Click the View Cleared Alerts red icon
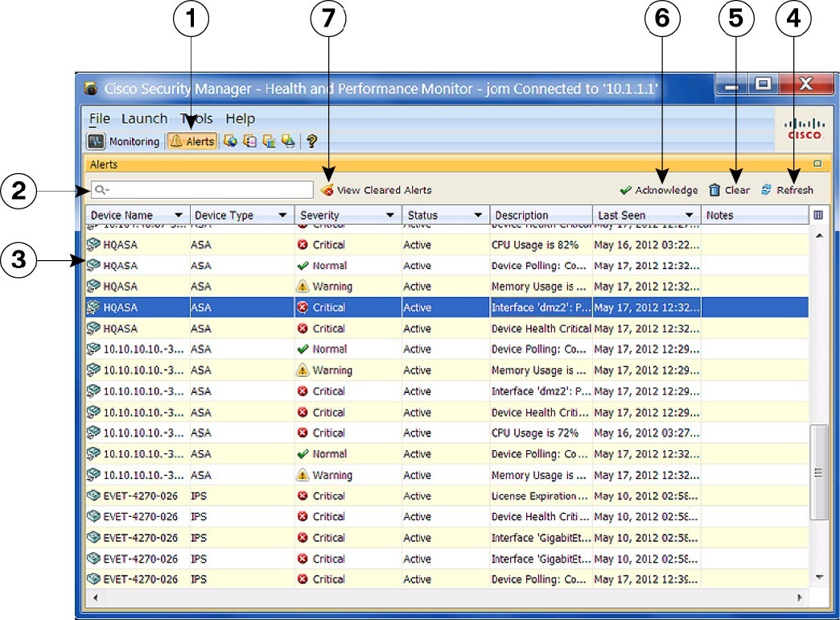The width and height of the screenshot is (840, 620). [x=328, y=190]
